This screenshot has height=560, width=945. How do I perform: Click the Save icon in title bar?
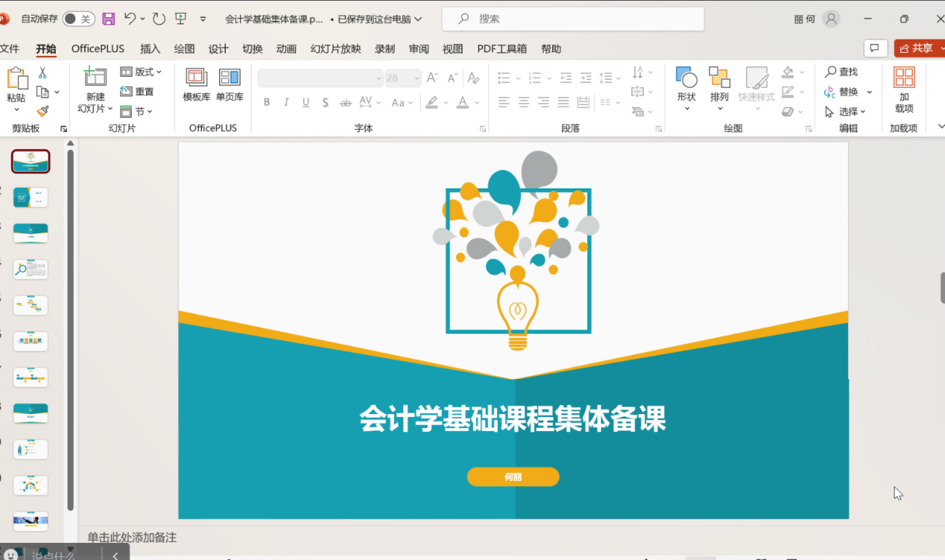[109, 19]
